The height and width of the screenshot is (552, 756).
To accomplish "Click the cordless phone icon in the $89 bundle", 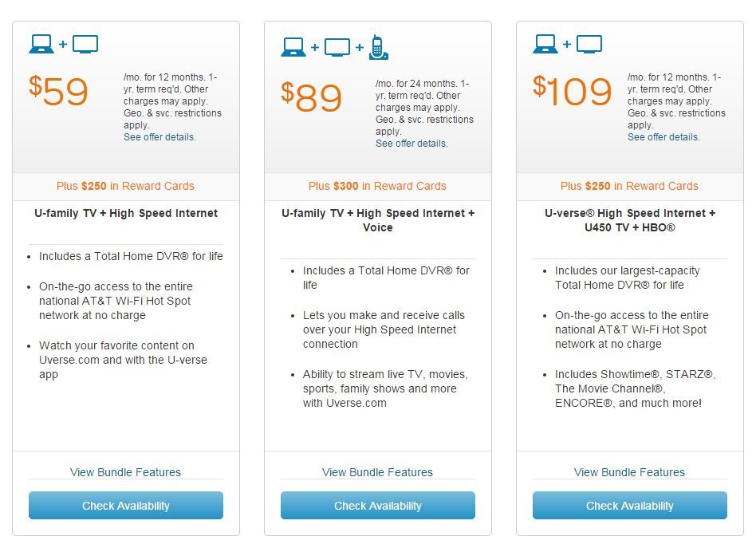I will pos(379,47).
